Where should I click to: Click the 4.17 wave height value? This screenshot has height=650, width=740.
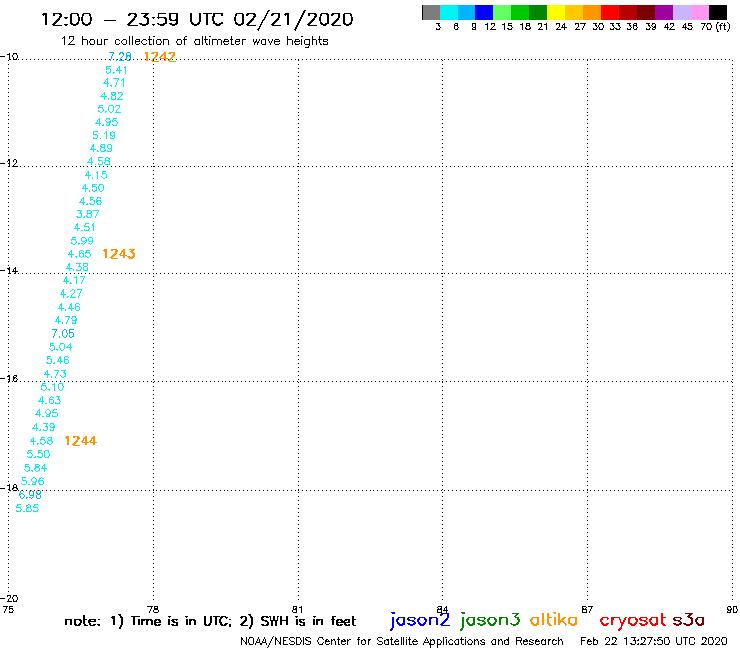[x=74, y=280]
